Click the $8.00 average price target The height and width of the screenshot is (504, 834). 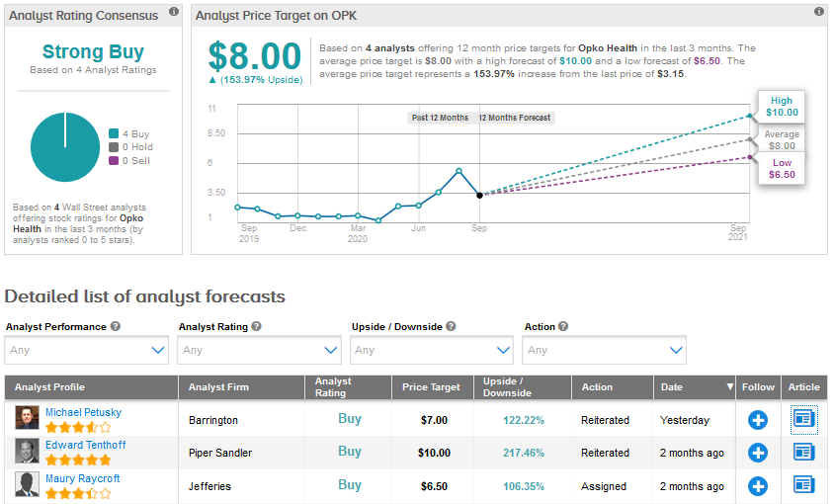coord(254,56)
